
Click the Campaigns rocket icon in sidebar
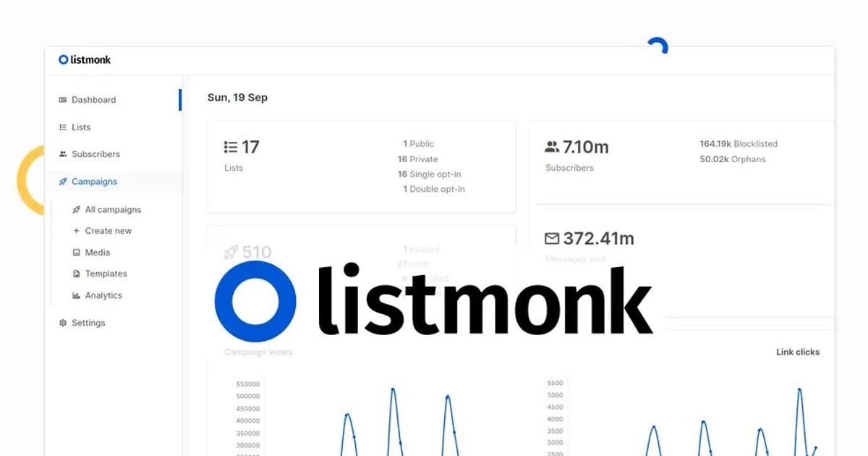coord(63,182)
